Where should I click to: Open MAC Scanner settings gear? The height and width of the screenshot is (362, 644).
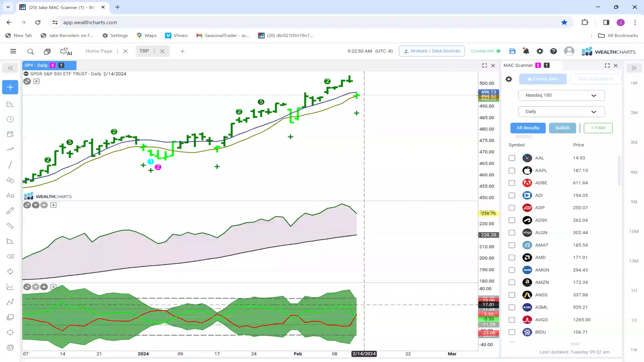(509, 79)
